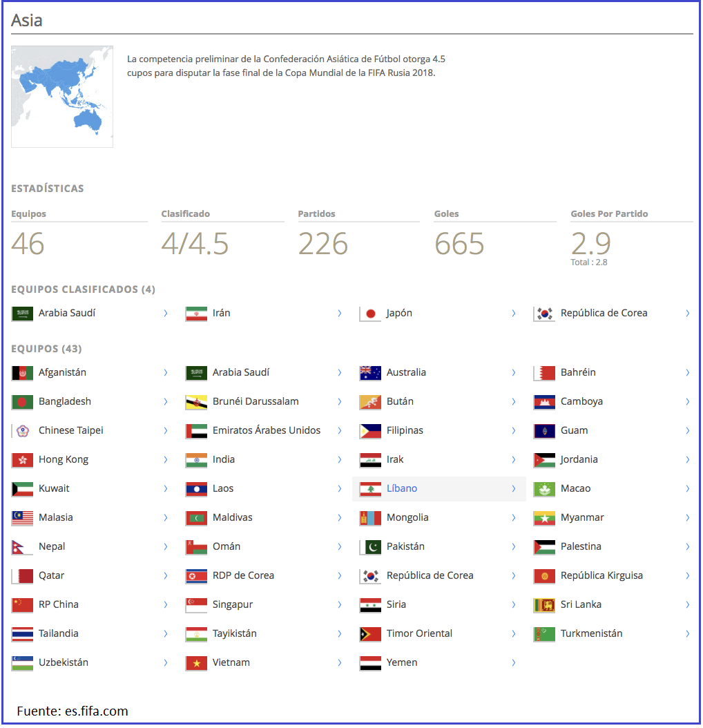Open the Sri Lanka team link
This screenshot has height=728, width=703.
click(581, 604)
